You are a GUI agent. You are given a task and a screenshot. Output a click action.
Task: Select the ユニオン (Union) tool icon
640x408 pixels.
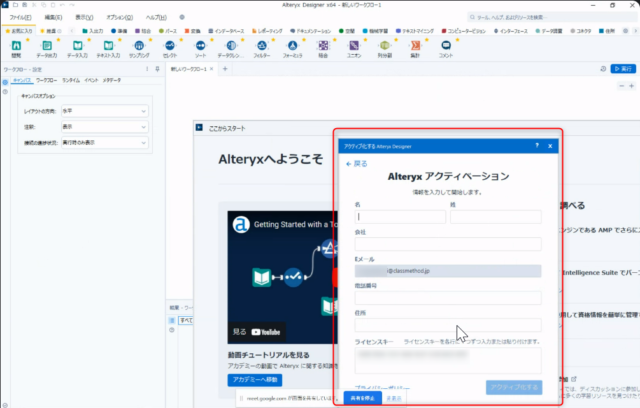355,46
